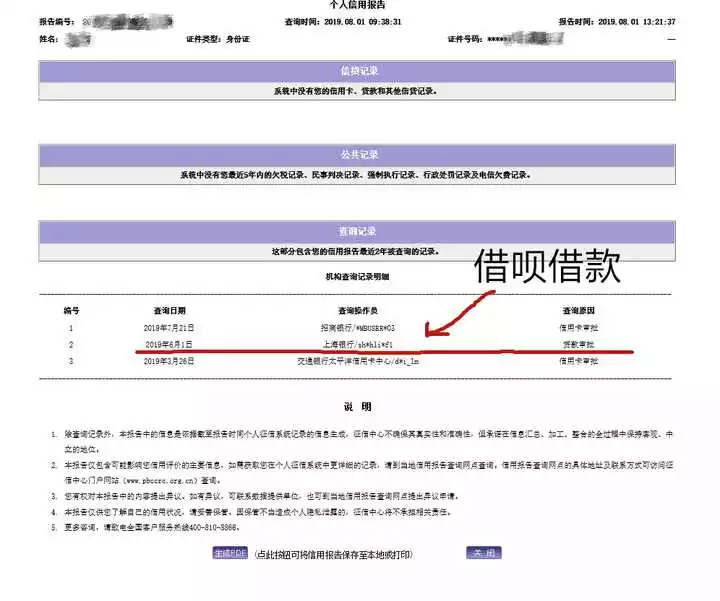Click the 编号 column header
The height and width of the screenshot is (601, 720).
coord(71,311)
